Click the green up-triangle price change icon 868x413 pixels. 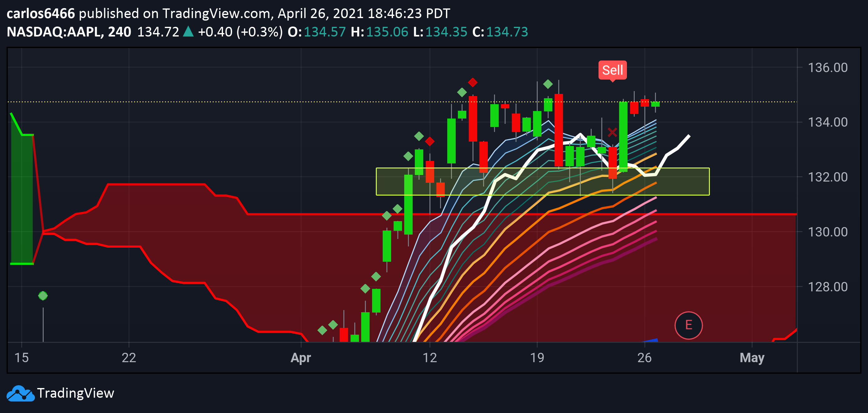pyautogui.click(x=188, y=31)
